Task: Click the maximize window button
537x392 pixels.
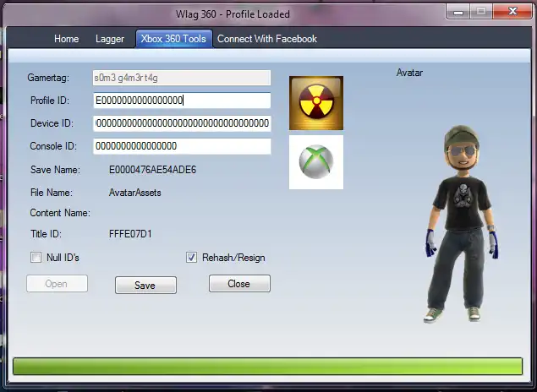Action: click(481, 12)
